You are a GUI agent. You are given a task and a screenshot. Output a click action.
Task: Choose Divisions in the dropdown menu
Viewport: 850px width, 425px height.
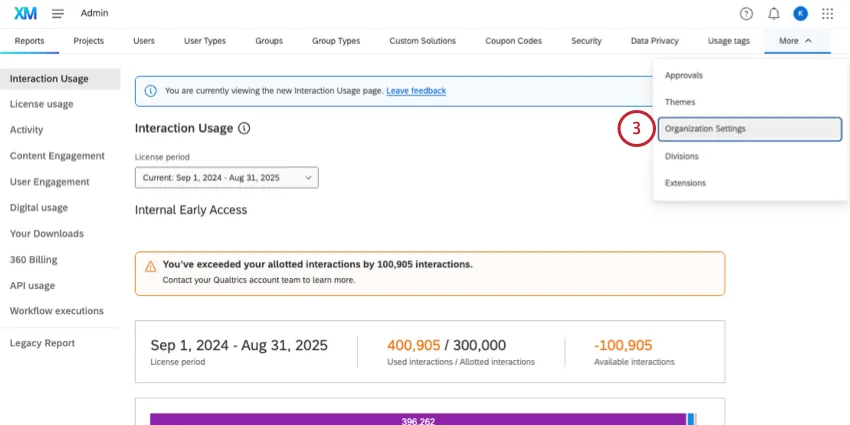(x=682, y=156)
